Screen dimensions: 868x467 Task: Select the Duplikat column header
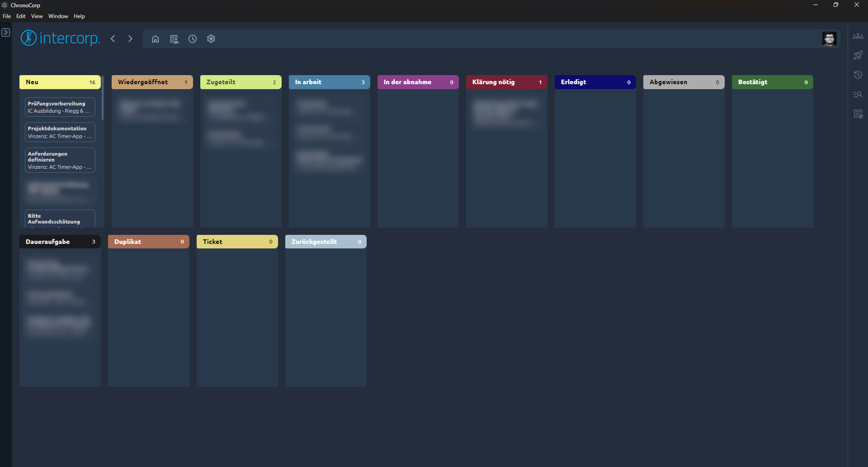point(149,242)
